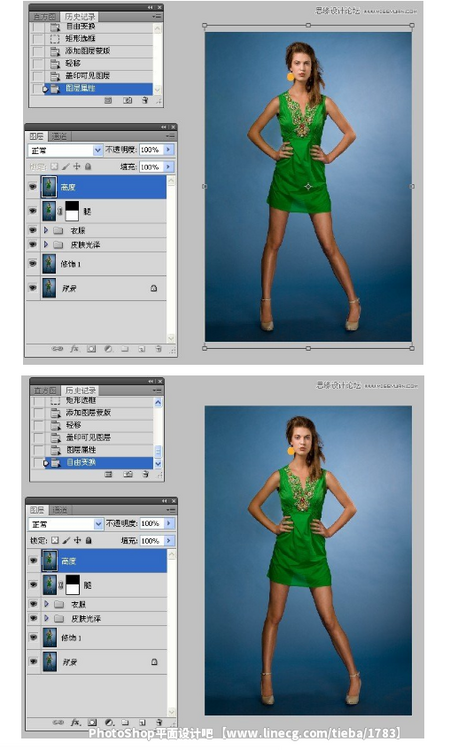Screen dimensions: 450x750
Task: Upper screenshot: click new group folder icon
Action: click(125, 349)
